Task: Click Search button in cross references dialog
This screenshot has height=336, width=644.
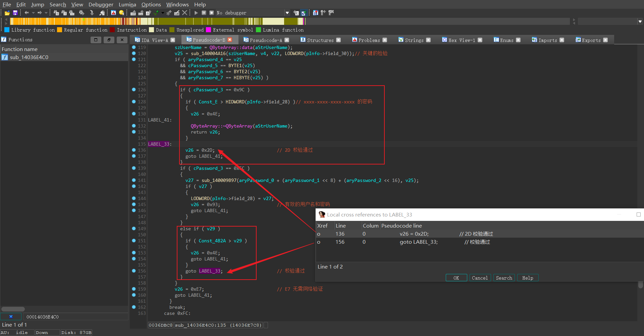Action: click(x=504, y=278)
